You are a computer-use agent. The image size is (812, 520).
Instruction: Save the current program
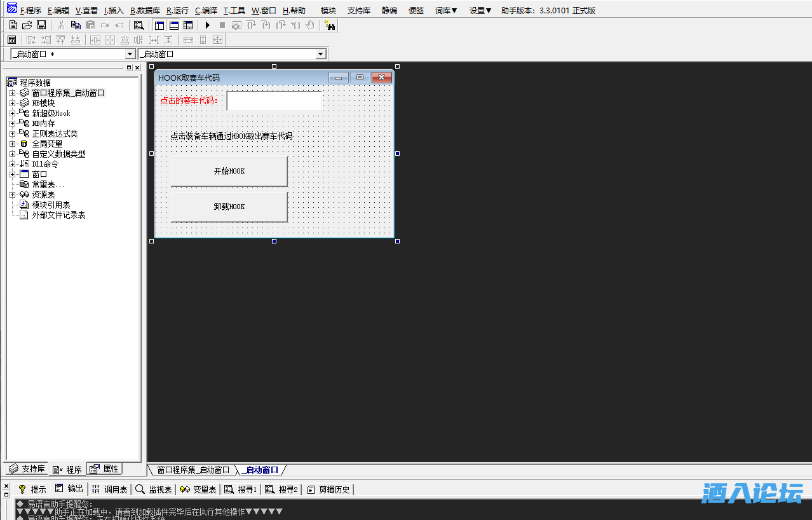pyautogui.click(x=41, y=24)
